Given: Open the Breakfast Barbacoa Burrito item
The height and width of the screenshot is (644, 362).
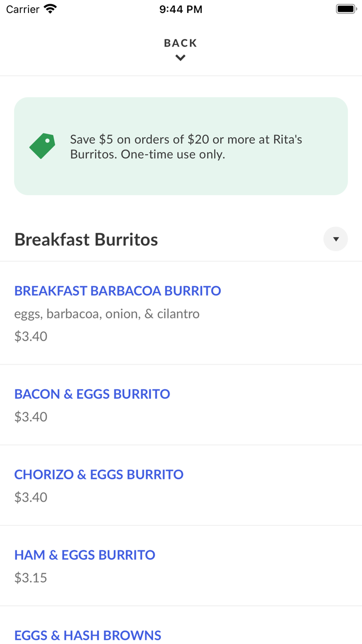Looking at the screenshot, I should (x=118, y=291).
